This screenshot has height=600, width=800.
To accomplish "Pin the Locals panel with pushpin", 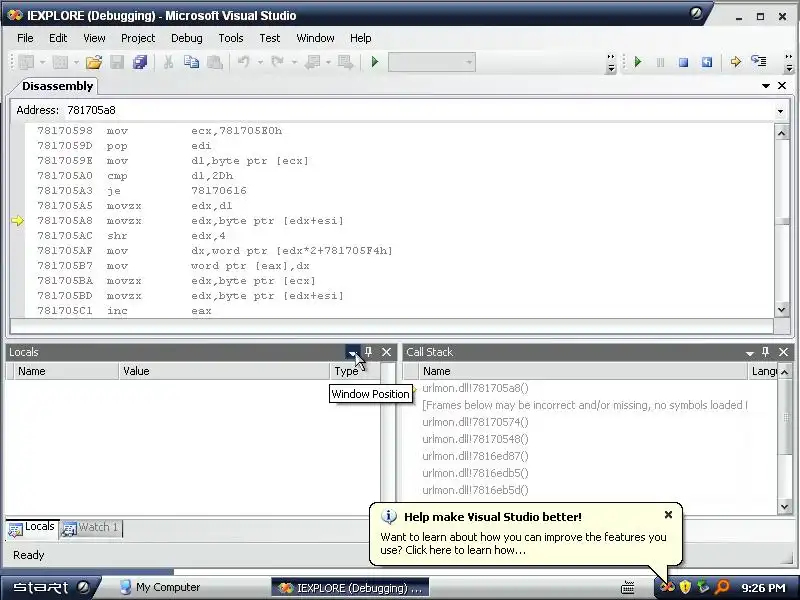I will (x=368, y=352).
